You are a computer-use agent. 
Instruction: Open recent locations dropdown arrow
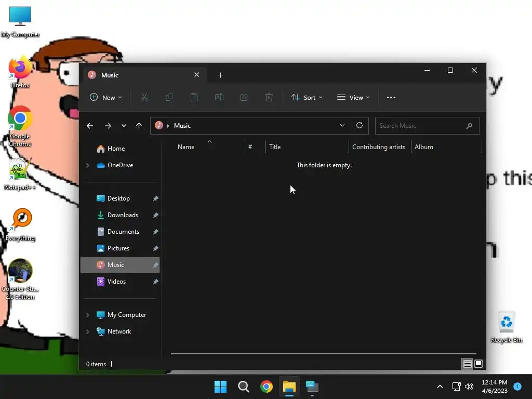point(124,126)
